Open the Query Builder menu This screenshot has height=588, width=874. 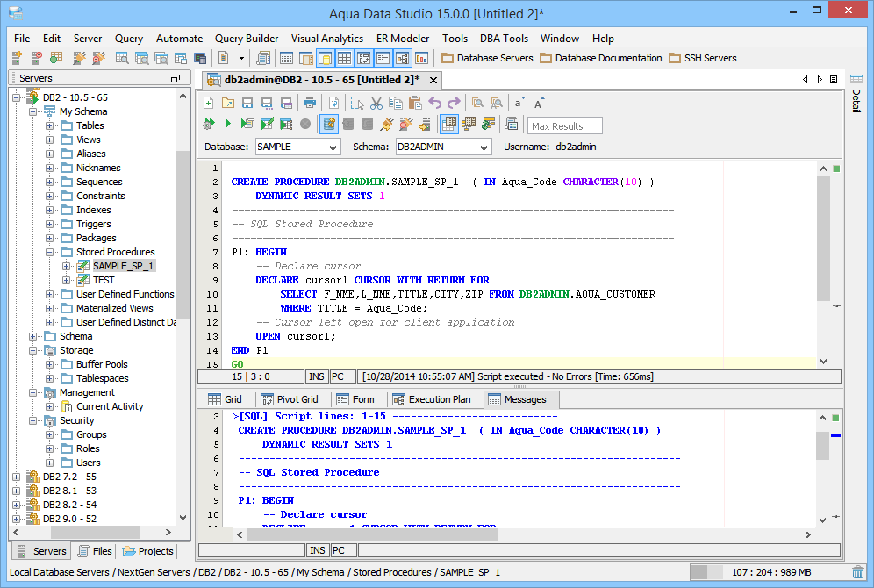[247, 39]
